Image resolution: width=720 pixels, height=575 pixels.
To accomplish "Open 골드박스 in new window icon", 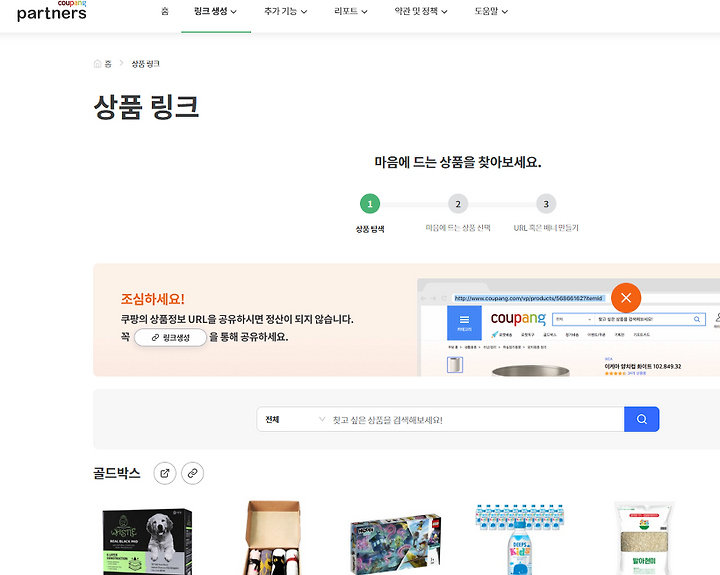I will [165, 473].
